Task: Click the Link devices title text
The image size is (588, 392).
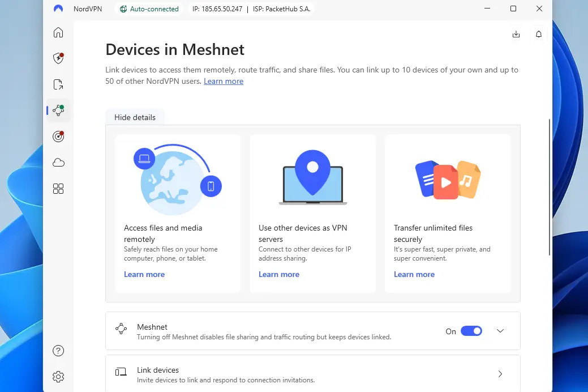Action: (158, 370)
